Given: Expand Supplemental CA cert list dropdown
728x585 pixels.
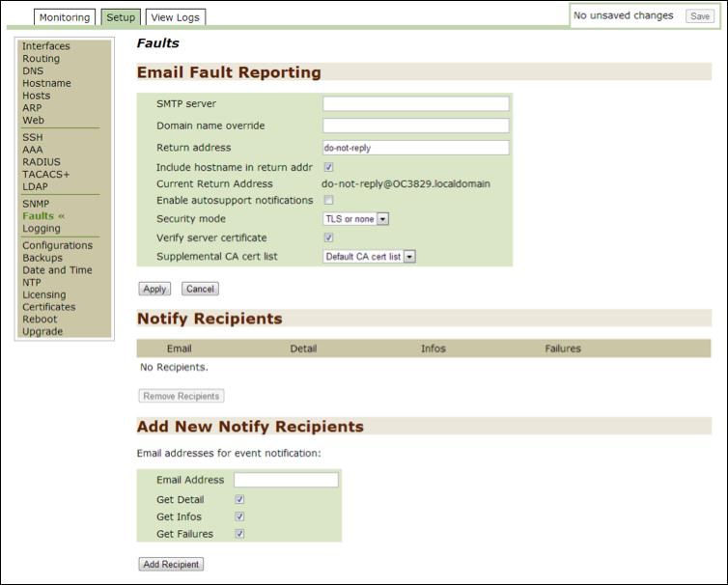Looking at the screenshot, I should point(369,257).
